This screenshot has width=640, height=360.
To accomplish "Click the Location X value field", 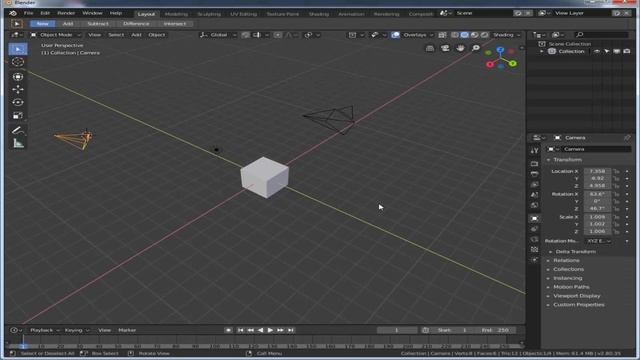I will (x=597, y=171).
